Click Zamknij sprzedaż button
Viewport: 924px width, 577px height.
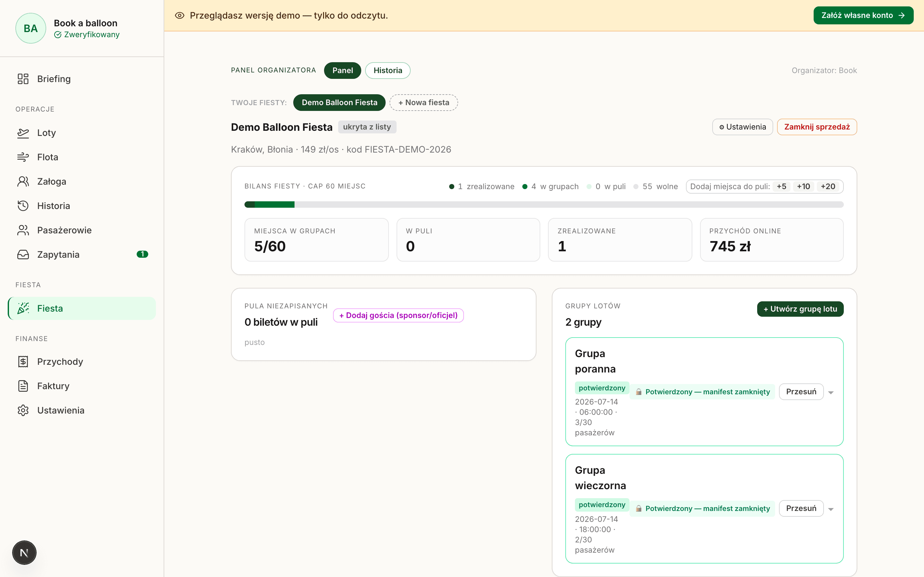click(x=817, y=127)
